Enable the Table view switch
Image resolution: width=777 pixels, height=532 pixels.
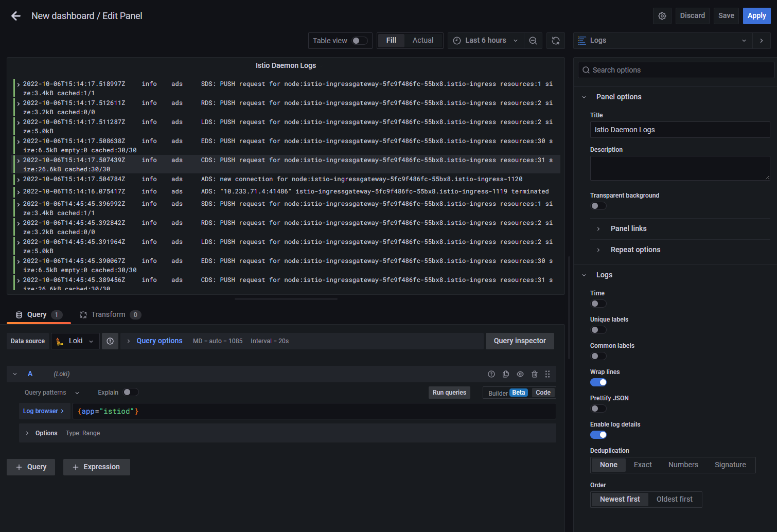[x=359, y=41]
